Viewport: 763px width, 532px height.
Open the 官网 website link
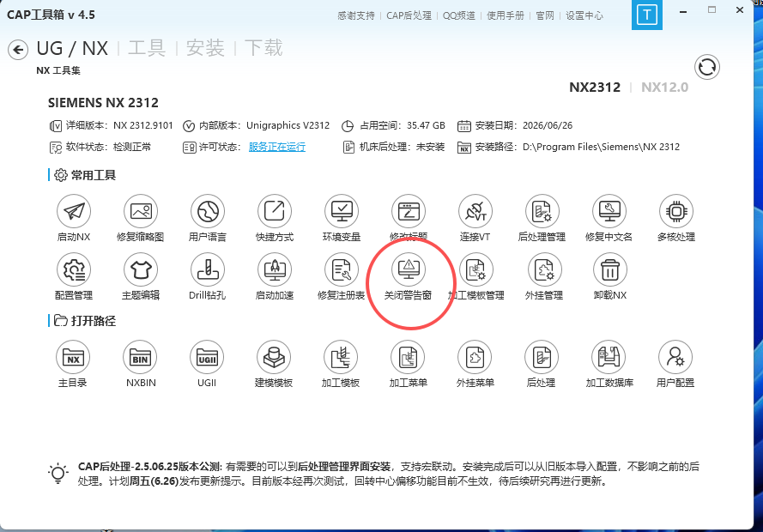click(x=545, y=15)
